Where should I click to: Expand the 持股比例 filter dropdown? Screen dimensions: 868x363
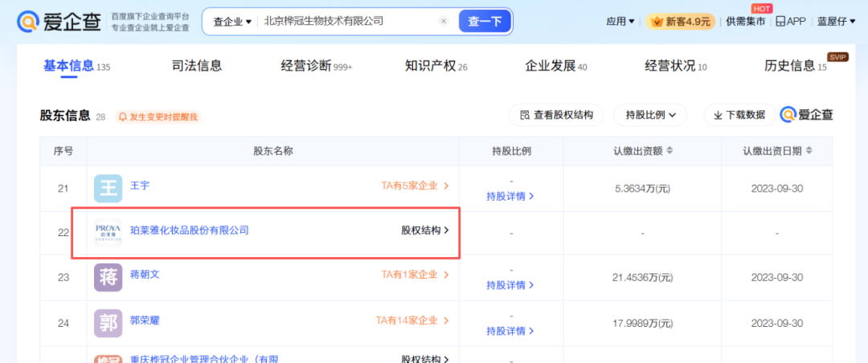(x=650, y=116)
